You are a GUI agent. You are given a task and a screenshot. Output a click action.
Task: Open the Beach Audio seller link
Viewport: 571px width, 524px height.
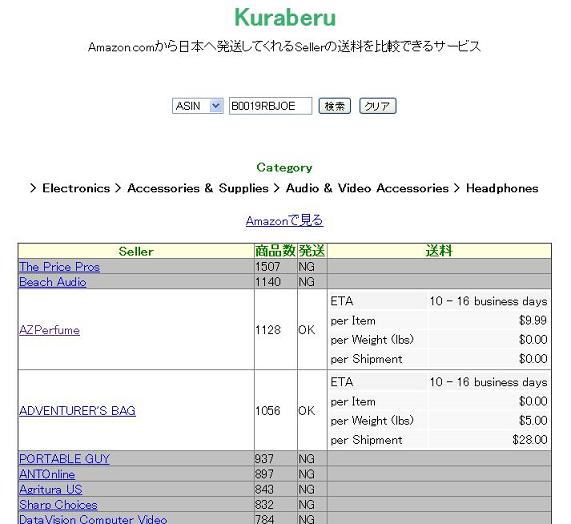[x=53, y=282]
